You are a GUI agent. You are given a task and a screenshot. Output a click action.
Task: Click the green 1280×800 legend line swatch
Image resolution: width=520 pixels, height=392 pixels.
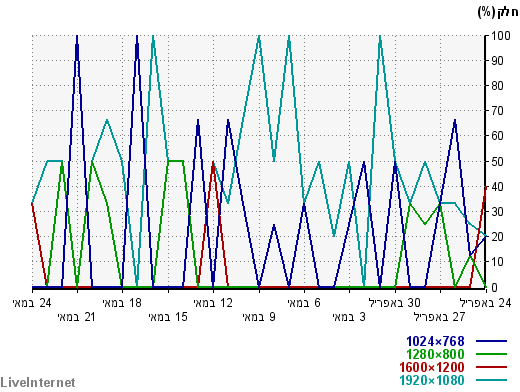pyautogui.click(x=491, y=354)
